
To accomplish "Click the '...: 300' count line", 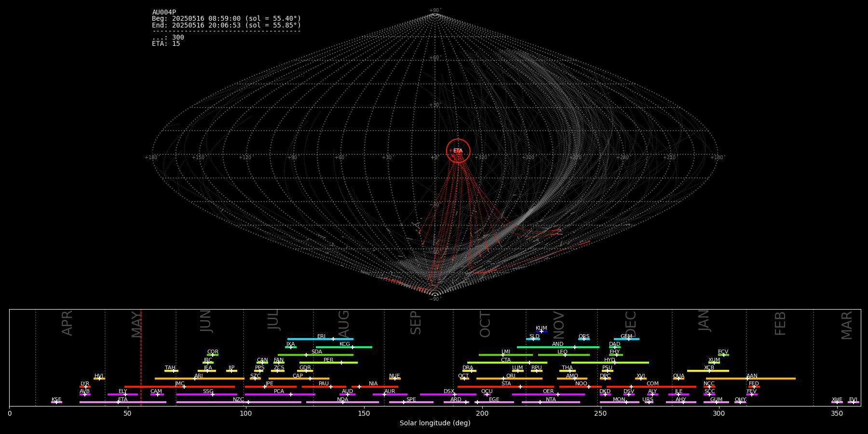I will [168, 38].
